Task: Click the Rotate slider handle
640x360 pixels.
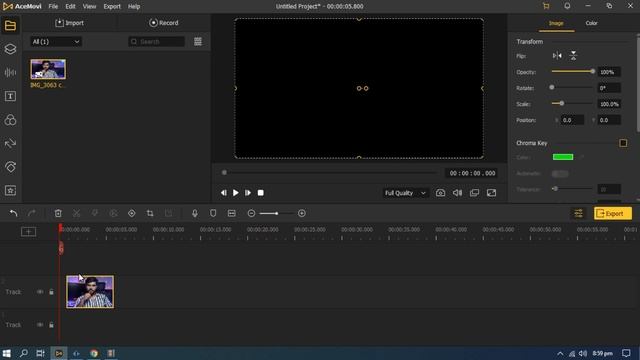Action: (x=552, y=87)
